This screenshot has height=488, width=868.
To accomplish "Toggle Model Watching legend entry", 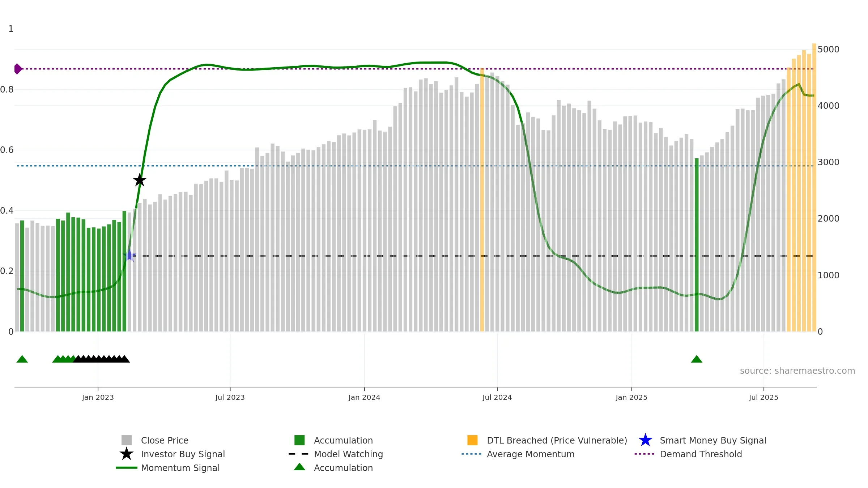I will (x=336, y=454).
